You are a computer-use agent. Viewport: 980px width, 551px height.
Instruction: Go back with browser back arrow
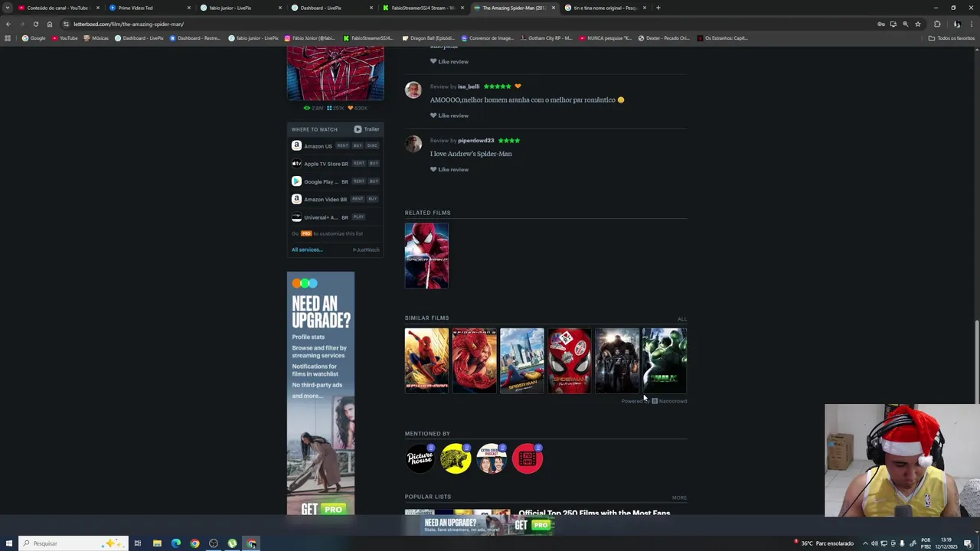click(8, 24)
